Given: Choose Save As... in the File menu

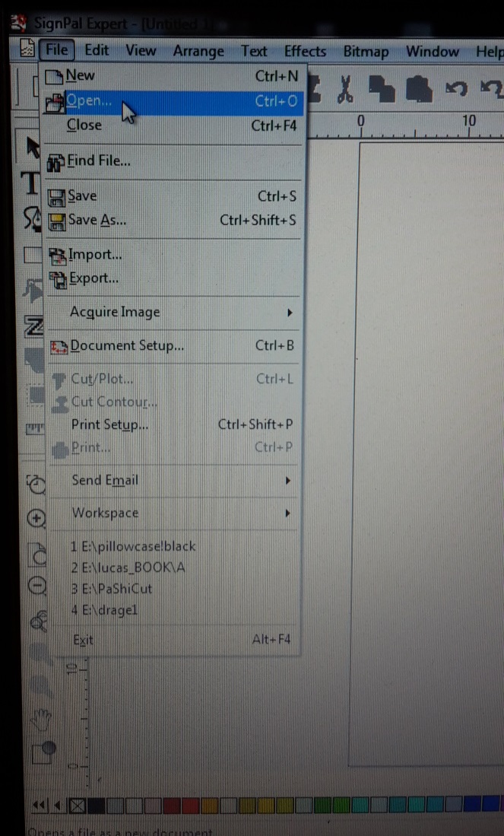Looking at the screenshot, I should (x=172, y=220).
